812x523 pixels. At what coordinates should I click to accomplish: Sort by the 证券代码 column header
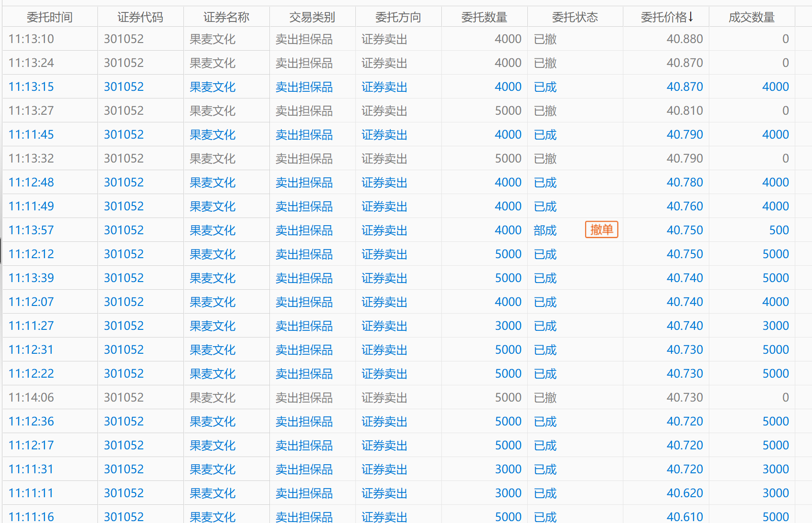click(140, 17)
